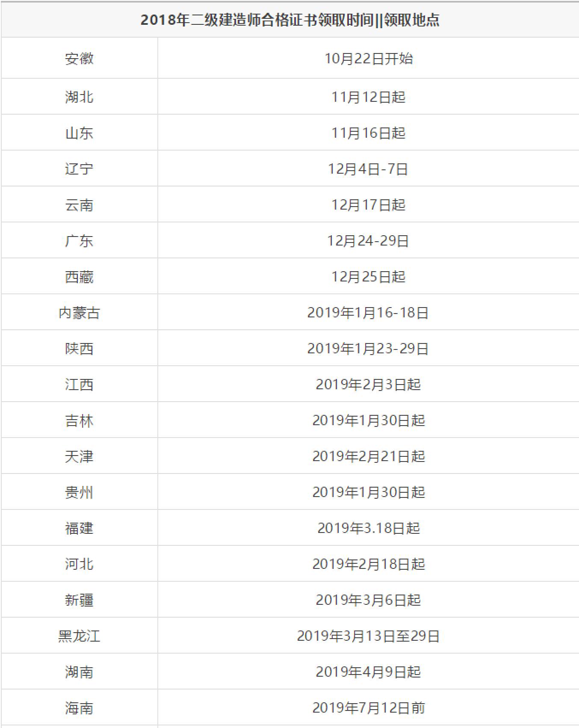Select the 贵州 province cell
The height and width of the screenshot is (728, 579).
point(79,492)
